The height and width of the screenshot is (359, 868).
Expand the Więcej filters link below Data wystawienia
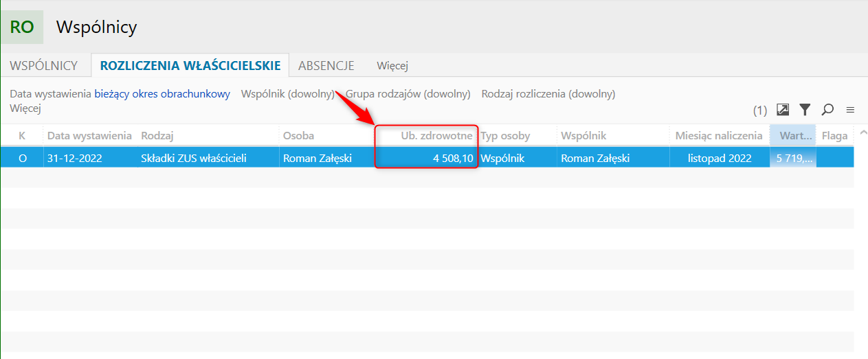click(25, 108)
